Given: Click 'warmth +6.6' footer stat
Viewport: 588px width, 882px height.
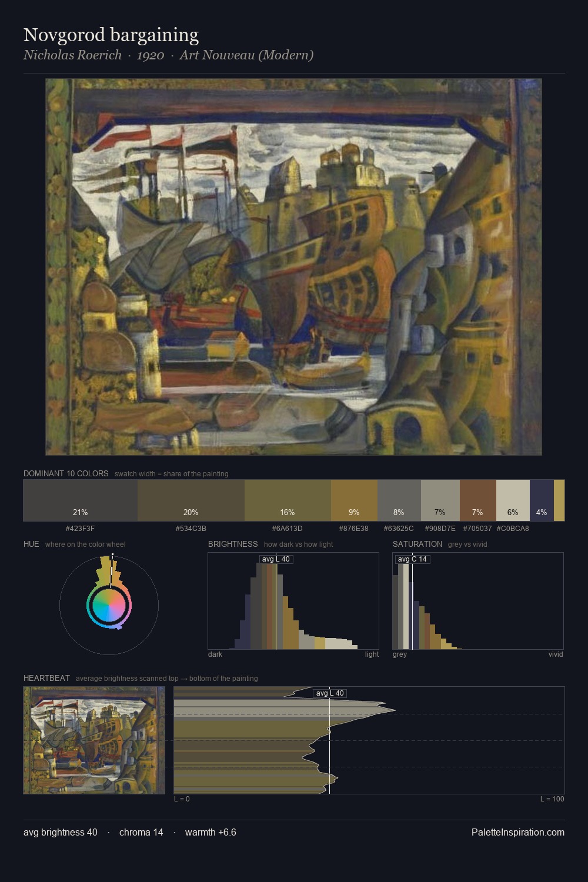Looking at the screenshot, I should pos(211,833).
